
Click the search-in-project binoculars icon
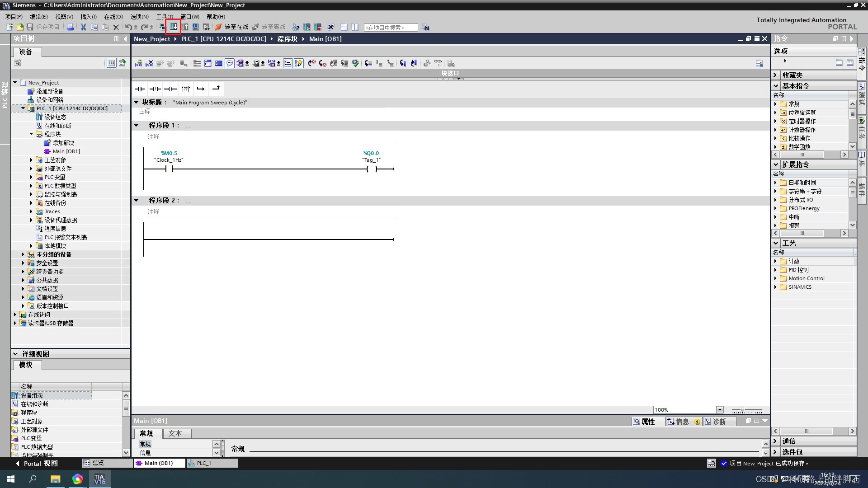pyautogui.click(x=426, y=27)
